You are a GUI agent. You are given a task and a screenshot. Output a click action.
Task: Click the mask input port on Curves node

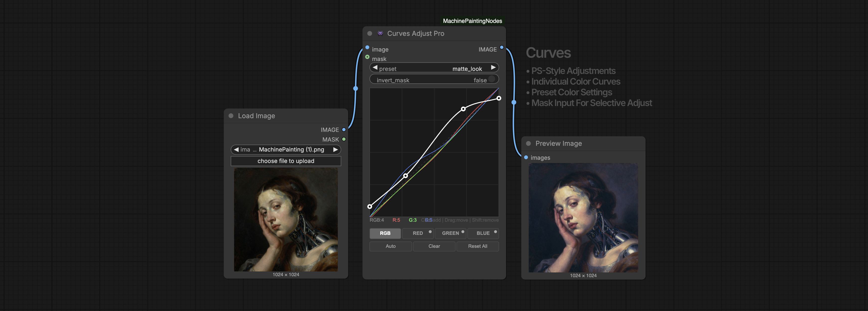click(x=367, y=57)
